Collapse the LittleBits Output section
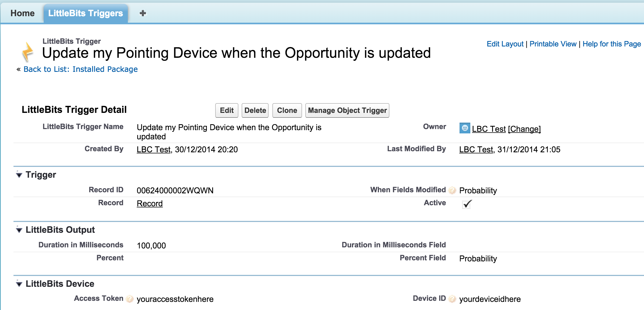This screenshot has height=310, width=644. (19, 230)
